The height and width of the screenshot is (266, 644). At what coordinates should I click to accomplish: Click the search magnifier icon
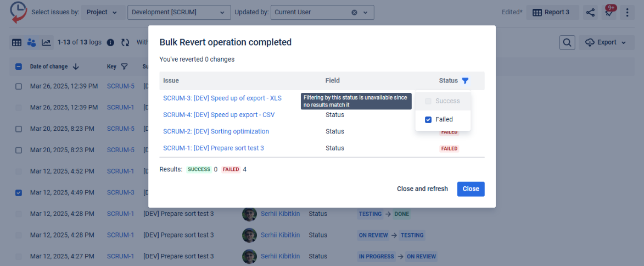pyautogui.click(x=567, y=42)
